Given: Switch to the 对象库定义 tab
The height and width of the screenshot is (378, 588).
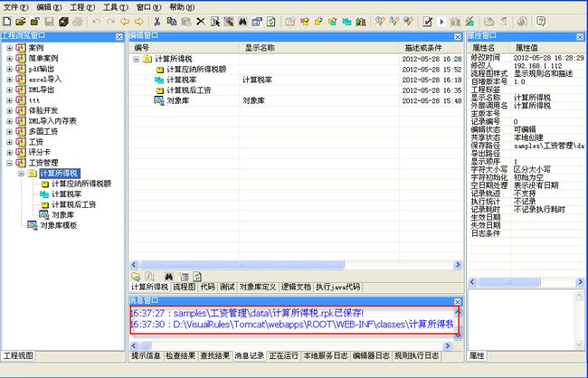Looking at the screenshot, I should click(258, 287).
